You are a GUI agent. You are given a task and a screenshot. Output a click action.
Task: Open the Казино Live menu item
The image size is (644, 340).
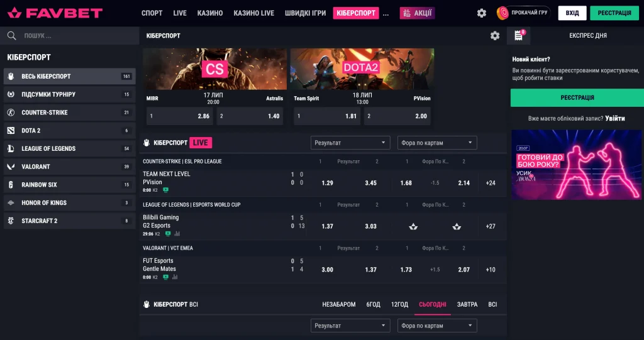tap(254, 13)
